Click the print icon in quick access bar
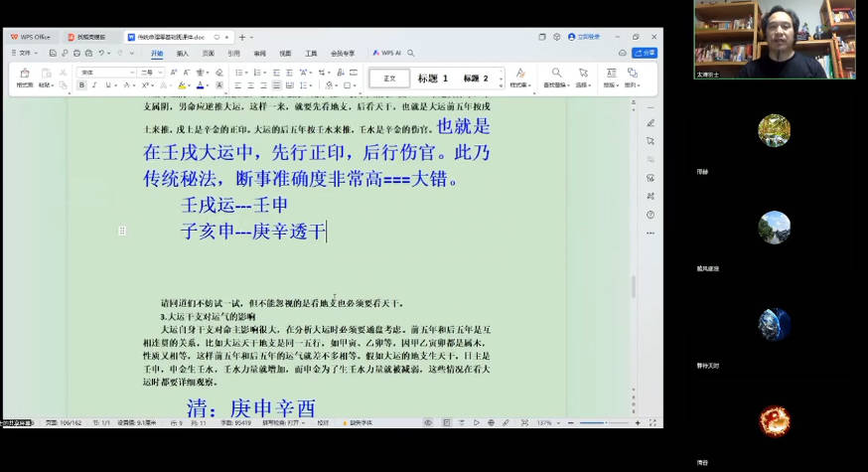The width and height of the screenshot is (868, 472). coord(77,53)
